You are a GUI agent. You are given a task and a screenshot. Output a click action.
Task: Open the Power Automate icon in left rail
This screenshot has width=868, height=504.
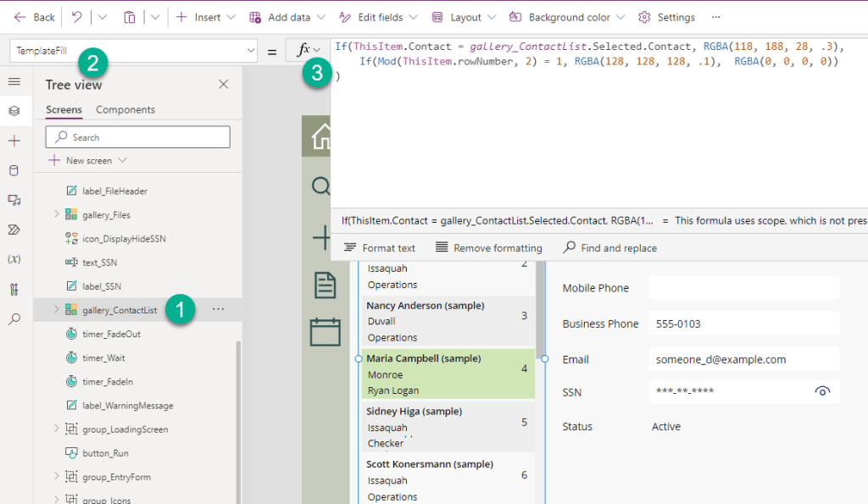tap(14, 230)
